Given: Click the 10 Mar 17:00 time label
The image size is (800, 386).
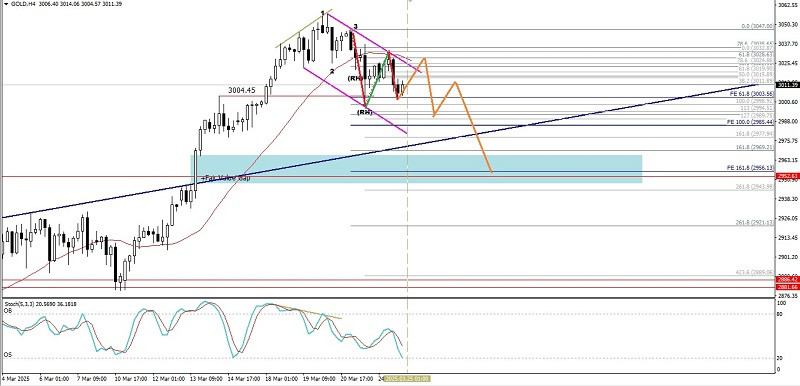Looking at the screenshot, I should point(132,379).
